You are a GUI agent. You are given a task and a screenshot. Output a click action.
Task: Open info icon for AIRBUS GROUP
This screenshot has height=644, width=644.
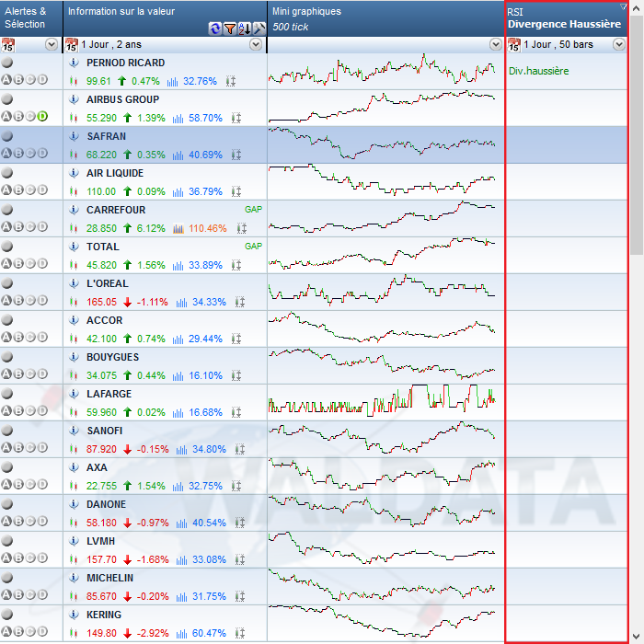point(74,99)
